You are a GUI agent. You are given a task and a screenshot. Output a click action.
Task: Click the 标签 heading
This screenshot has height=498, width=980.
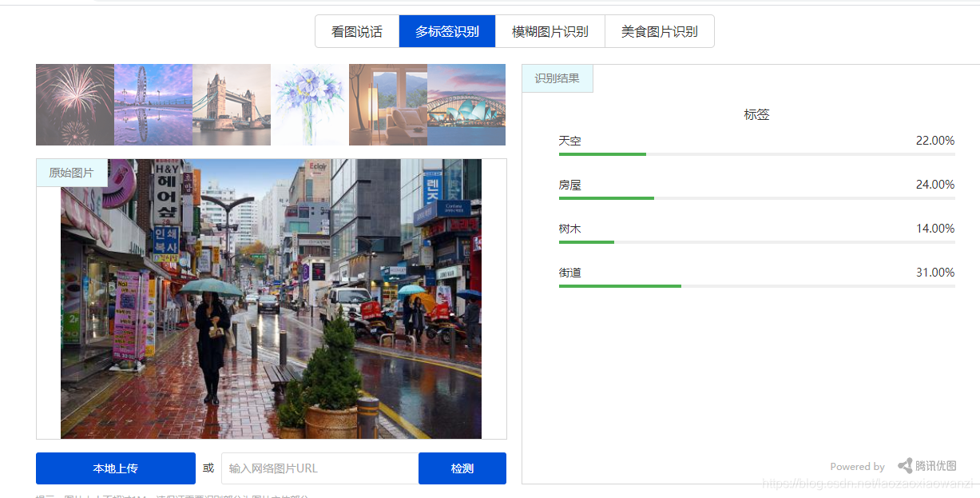(756, 115)
